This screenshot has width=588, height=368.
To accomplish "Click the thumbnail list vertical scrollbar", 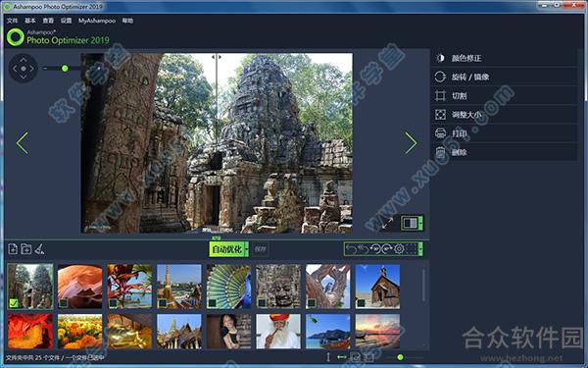I will [x=424, y=286].
